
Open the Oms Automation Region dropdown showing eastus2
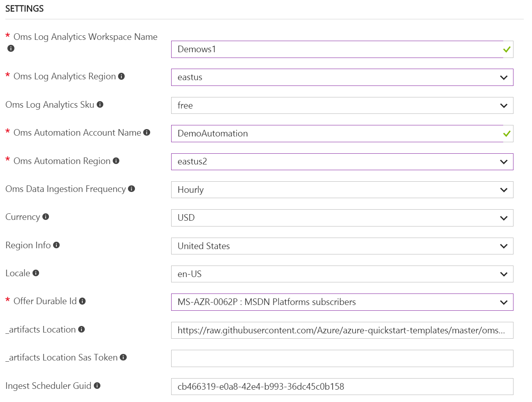point(342,162)
